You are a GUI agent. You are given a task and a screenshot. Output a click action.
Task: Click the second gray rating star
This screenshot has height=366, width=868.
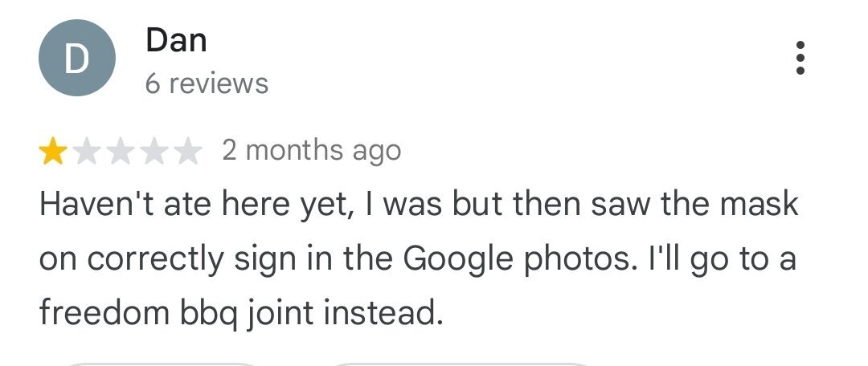[87, 151]
